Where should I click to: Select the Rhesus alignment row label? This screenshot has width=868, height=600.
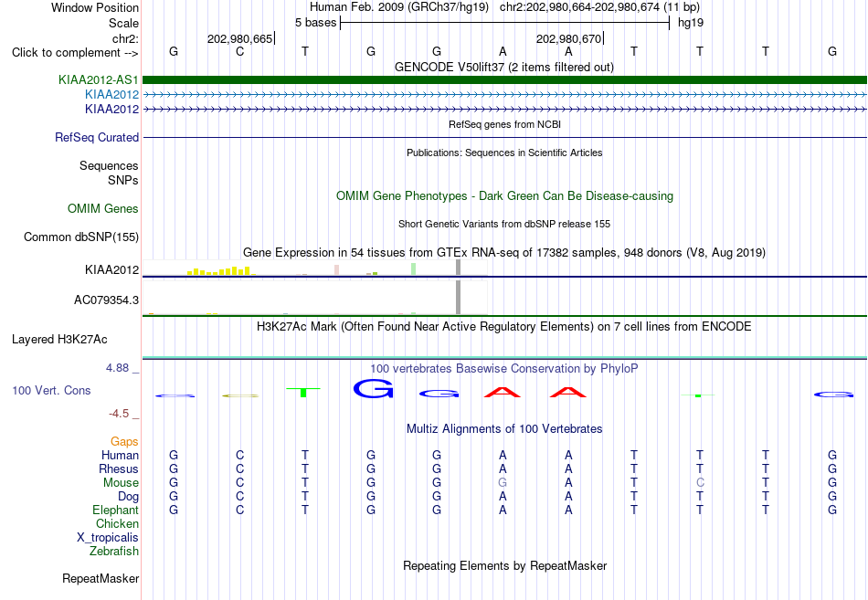click(119, 468)
